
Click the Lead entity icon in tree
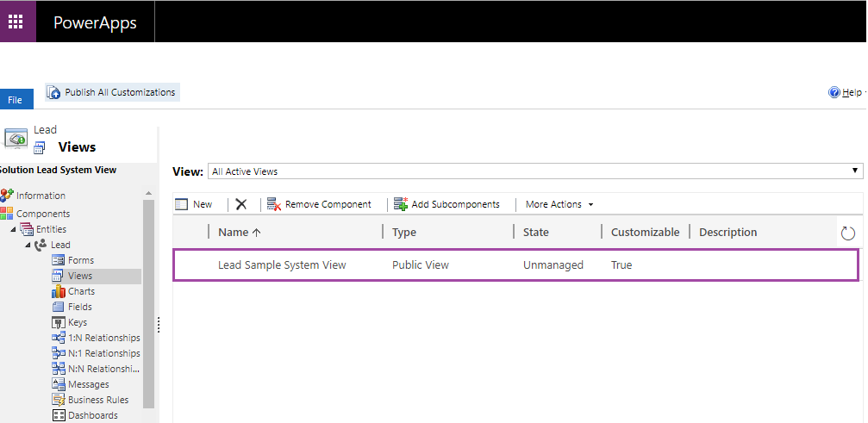[41, 245]
